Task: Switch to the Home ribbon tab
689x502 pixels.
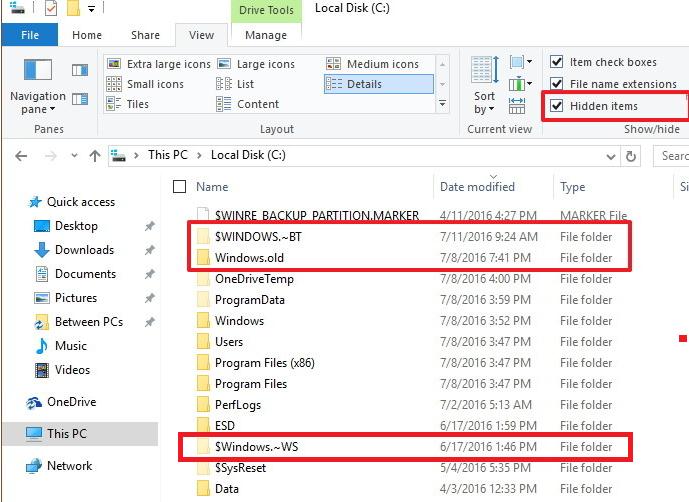Action: click(87, 35)
